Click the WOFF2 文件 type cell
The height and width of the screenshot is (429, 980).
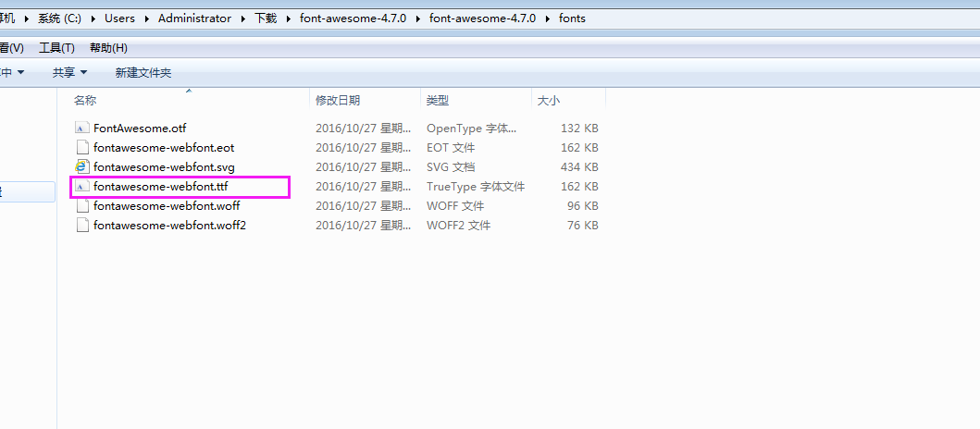point(458,225)
